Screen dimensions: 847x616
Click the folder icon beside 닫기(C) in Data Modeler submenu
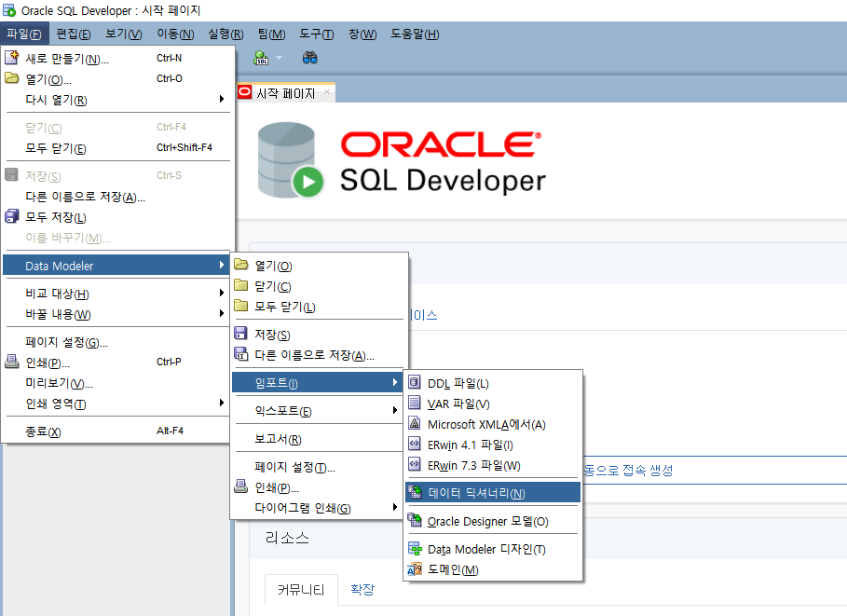click(241, 285)
